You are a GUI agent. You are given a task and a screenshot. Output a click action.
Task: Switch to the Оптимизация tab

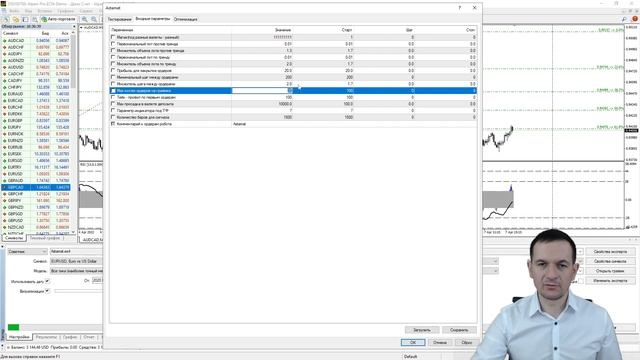185,19
